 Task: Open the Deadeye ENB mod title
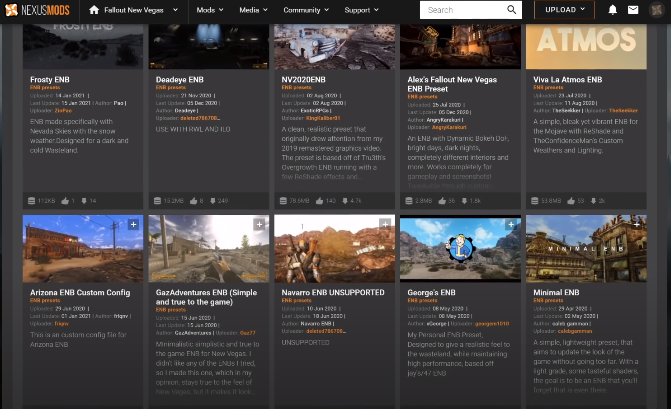180,80
